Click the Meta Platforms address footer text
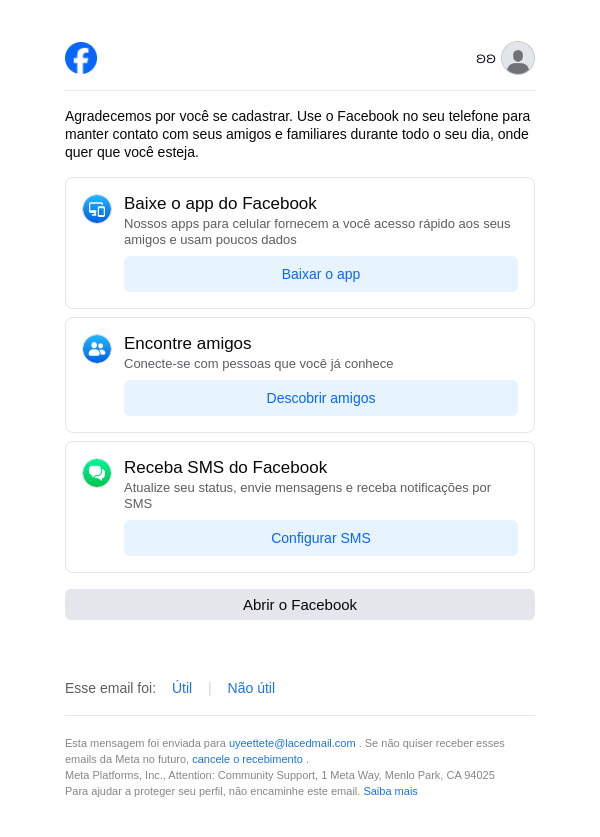 pos(280,775)
